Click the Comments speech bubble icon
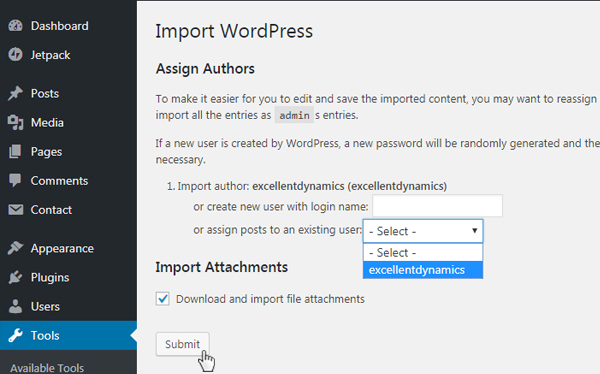This screenshot has width=600, height=374. pos(15,181)
